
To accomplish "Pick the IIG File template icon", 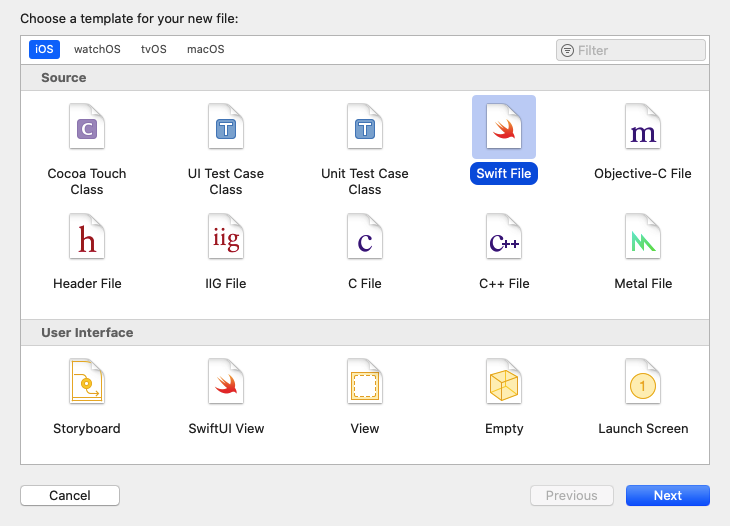I will pyautogui.click(x=225, y=237).
